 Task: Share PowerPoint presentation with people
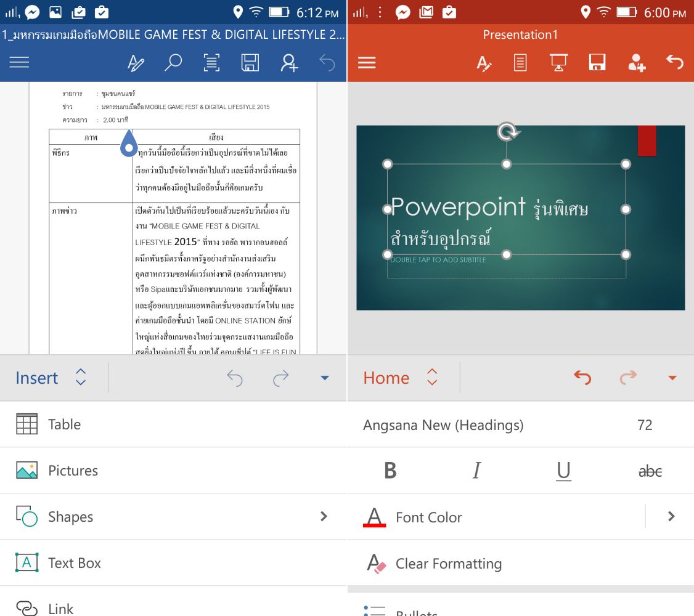pyautogui.click(x=637, y=62)
